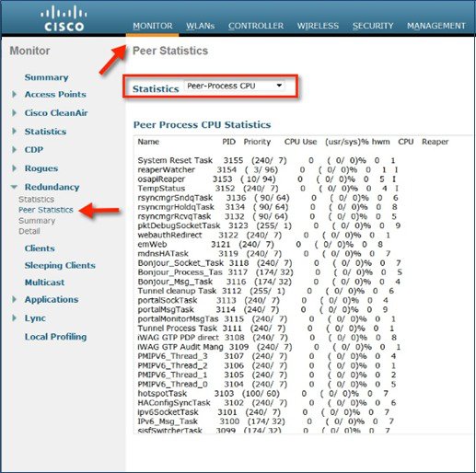Open the Peer-Process CPU statistics dropdown
Screen dimensions: 476x473
tap(234, 86)
